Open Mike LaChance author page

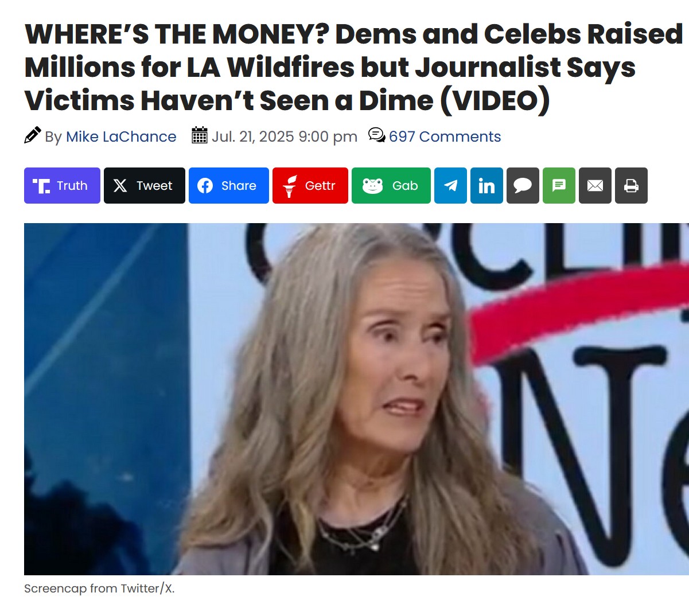(121, 137)
